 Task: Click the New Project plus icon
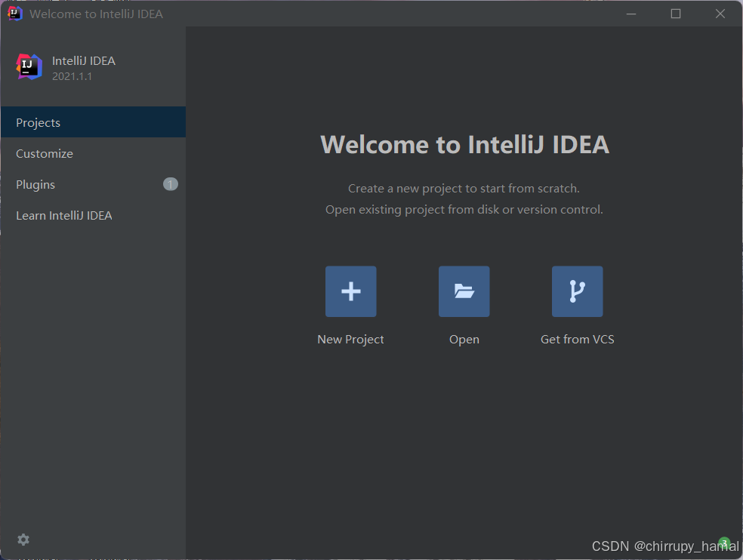[350, 291]
